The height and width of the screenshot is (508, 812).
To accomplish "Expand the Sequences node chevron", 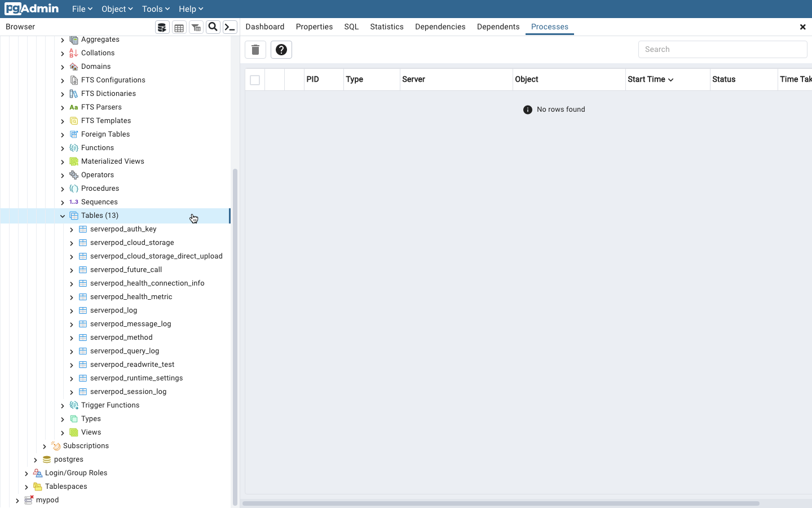I will click(63, 203).
